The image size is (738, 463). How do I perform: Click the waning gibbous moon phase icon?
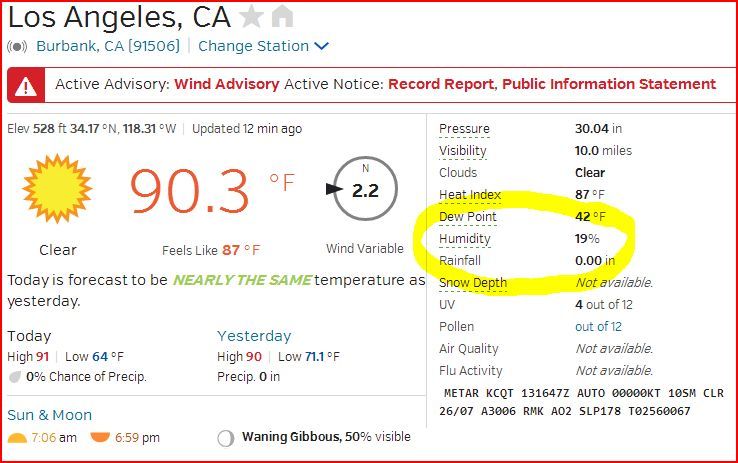[x=226, y=438]
